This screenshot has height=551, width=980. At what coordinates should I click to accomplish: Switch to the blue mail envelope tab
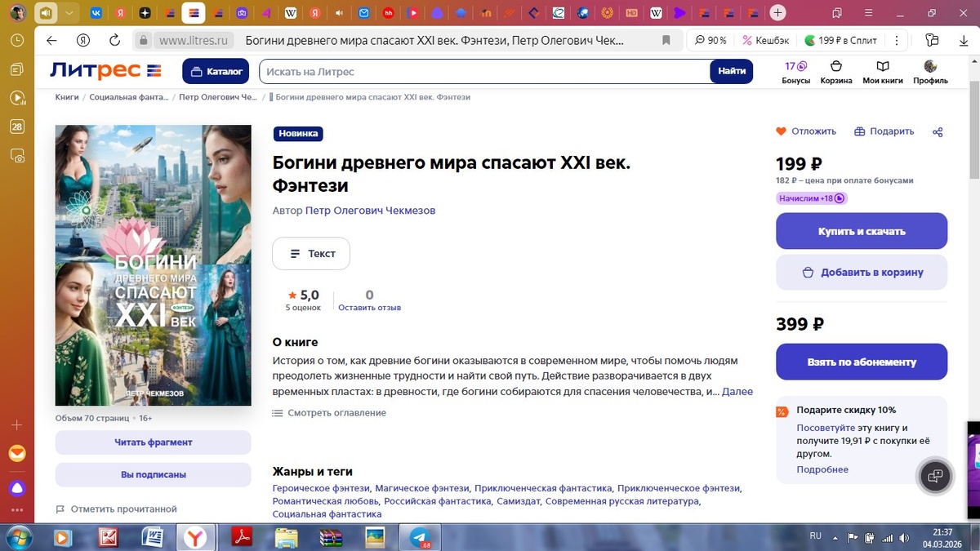pos(364,13)
